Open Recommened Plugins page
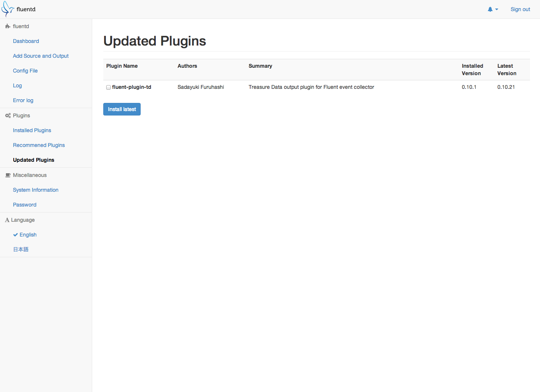Viewport: 540px width, 392px height. 39,145
